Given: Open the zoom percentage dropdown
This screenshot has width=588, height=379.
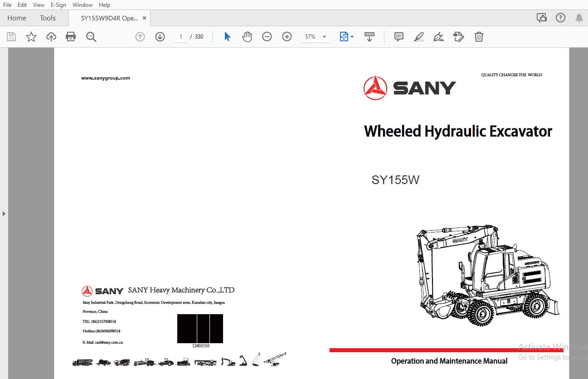Looking at the screenshot, I should point(324,37).
